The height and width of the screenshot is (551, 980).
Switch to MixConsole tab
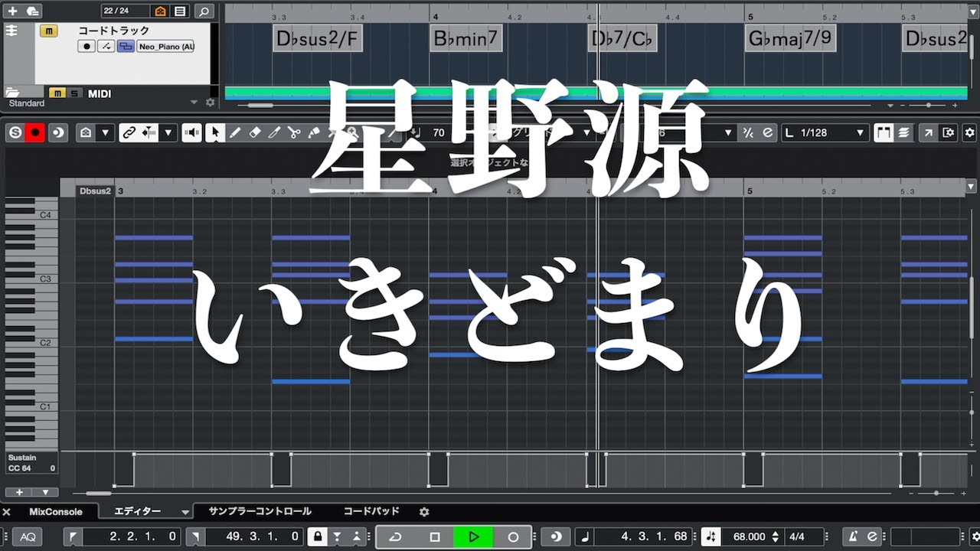point(56,511)
